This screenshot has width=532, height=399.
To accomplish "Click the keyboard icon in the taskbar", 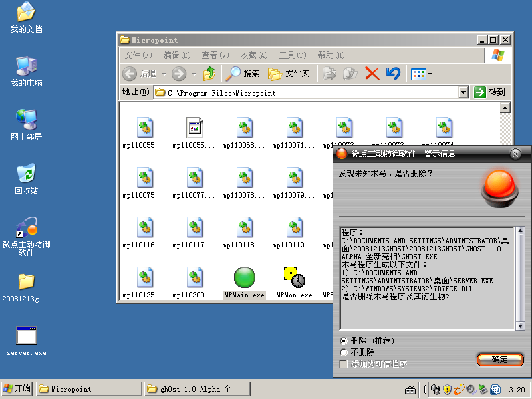I will [410, 390].
